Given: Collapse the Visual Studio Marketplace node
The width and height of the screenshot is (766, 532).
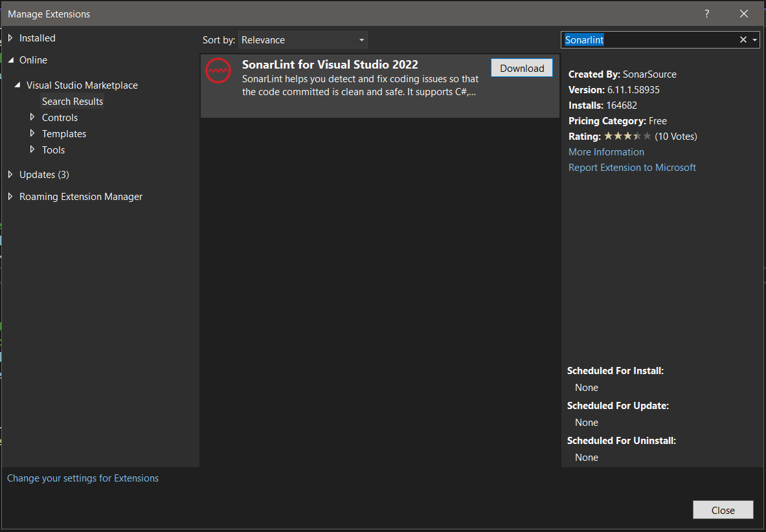Looking at the screenshot, I should click(x=17, y=85).
